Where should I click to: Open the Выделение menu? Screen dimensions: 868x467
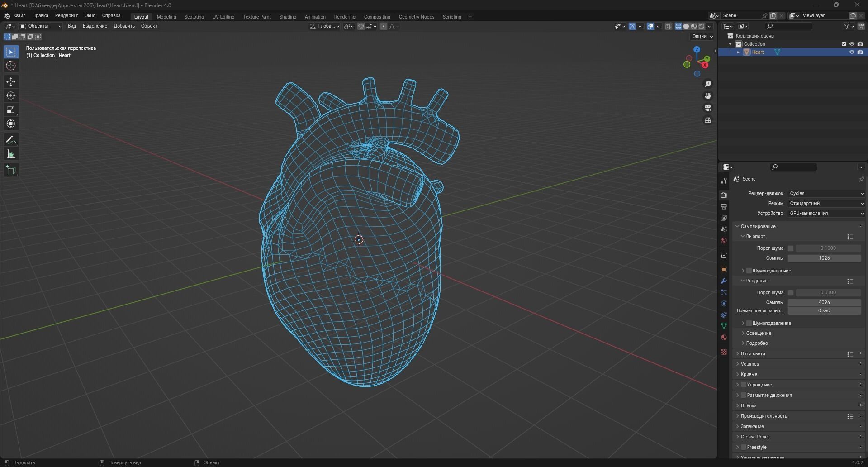[x=95, y=26]
